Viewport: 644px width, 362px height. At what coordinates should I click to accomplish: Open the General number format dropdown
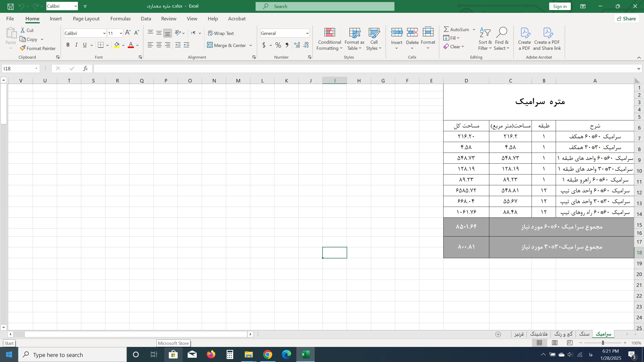(x=307, y=33)
